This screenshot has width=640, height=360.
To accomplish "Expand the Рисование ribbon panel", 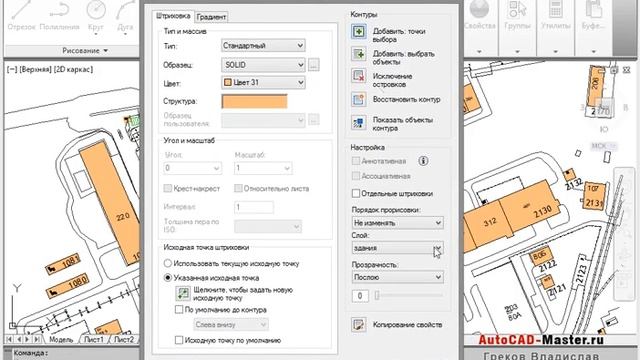I will pyautogui.click(x=85, y=51).
